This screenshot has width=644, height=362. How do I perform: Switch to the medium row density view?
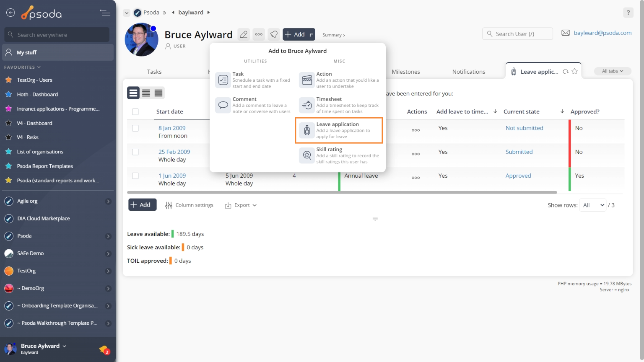click(146, 93)
